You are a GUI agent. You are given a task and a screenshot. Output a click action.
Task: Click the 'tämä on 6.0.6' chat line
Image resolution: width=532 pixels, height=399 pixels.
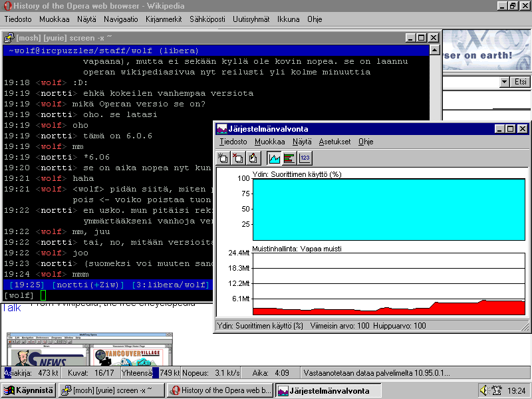point(118,136)
